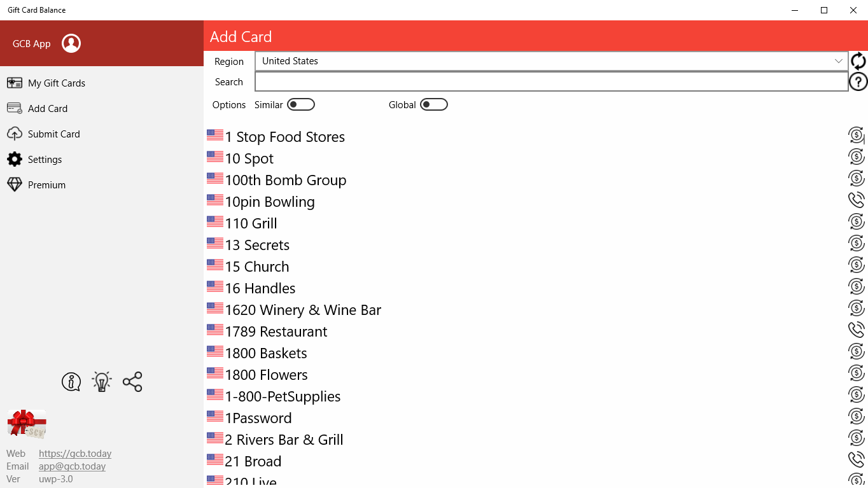Open the dollar balance icon for 1 Stop Food Stores
Viewport: 868px width, 488px height.
tap(856, 135)
